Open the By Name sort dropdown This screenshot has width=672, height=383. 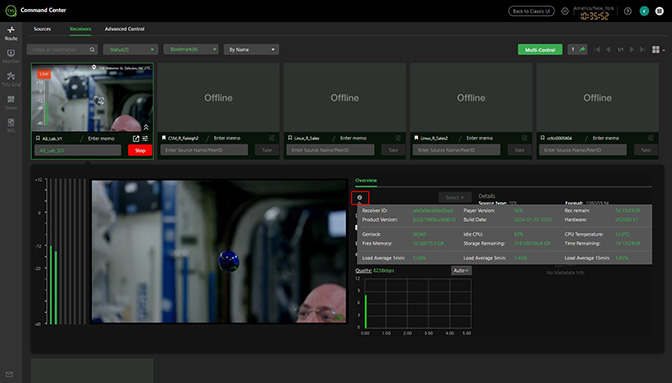(252, 50)
